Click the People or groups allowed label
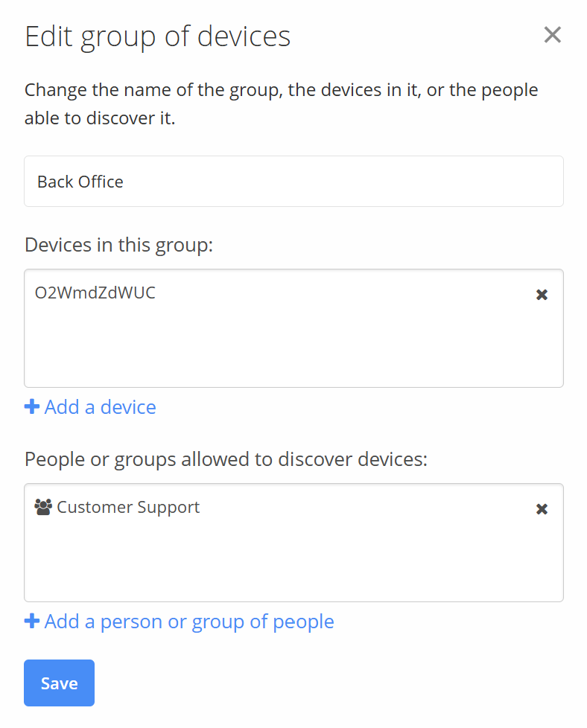Viewport: 587px width, 728px height. click(226, 459)
